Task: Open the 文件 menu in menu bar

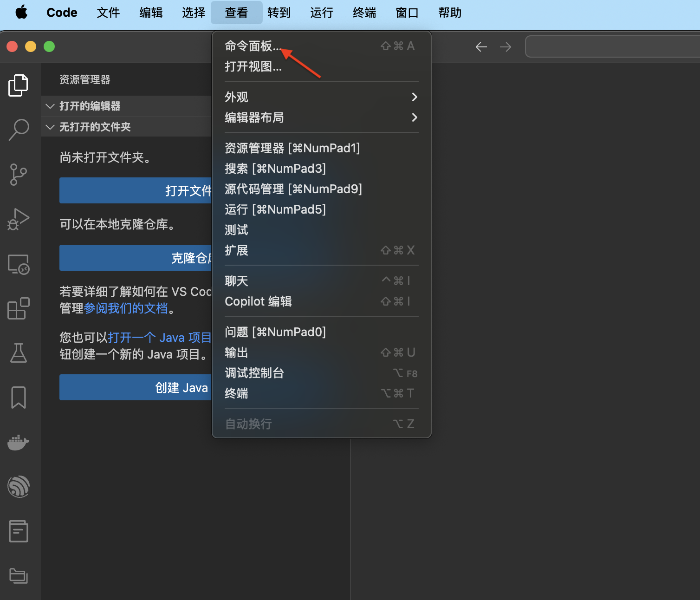Action: [x=108, y=13]
